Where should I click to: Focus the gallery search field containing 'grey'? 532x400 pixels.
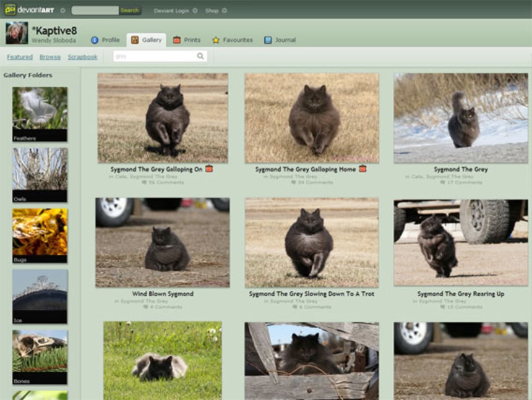coord(155,56)
